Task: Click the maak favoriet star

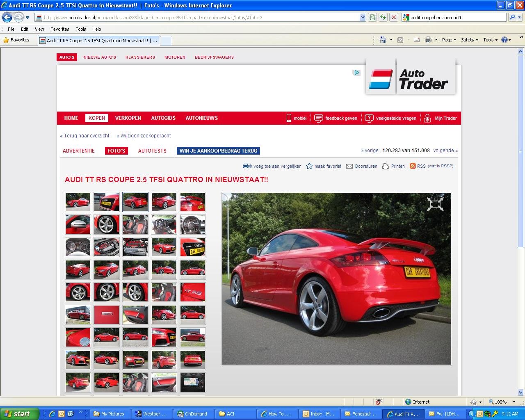Action: click(x=309, y=166)
